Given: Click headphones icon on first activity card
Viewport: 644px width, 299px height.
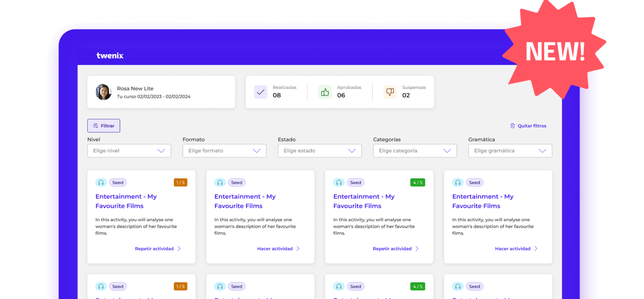Looking at the screenshot, I should (101, 183).
